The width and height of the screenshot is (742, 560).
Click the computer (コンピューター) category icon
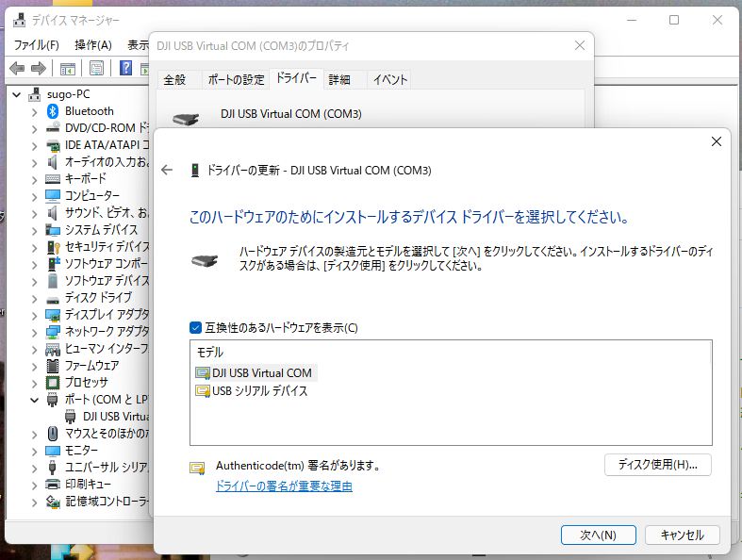53,195
